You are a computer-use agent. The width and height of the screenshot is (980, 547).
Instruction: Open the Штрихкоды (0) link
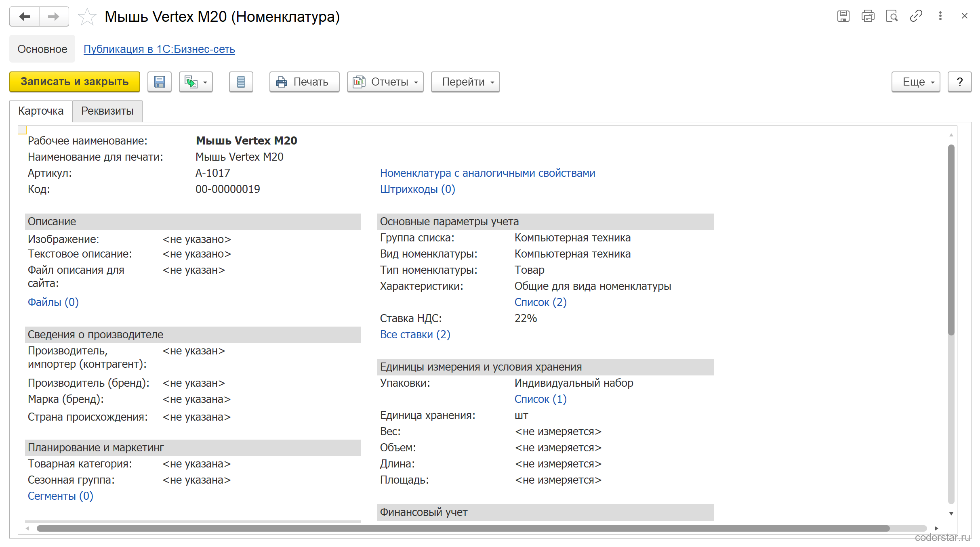418,189
